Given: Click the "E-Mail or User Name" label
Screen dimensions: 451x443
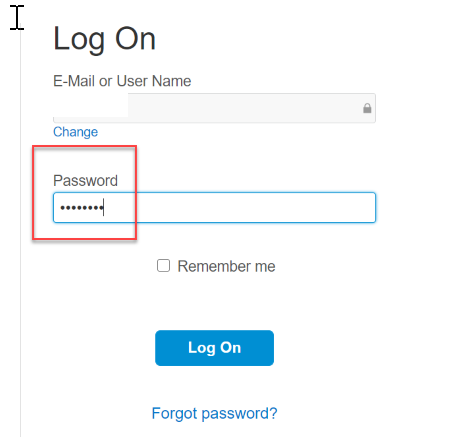Looking at the screenshot, I should tap(122, 81).
